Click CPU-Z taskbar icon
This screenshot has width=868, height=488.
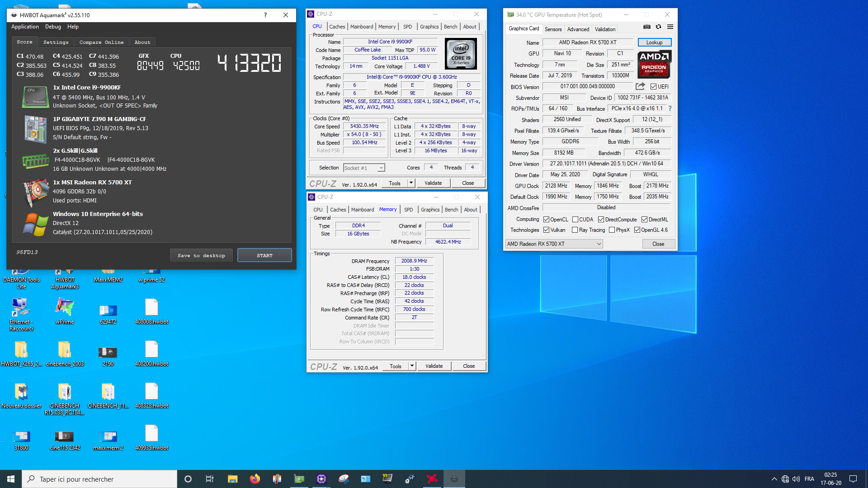[321, 479]
